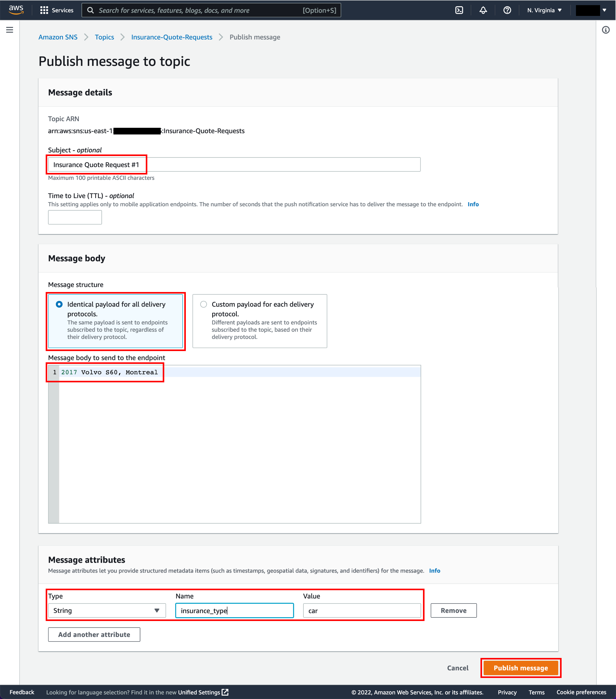Click the search bar magnifying glass icon
The image size is (616, 699).
(x=90, y=10)
